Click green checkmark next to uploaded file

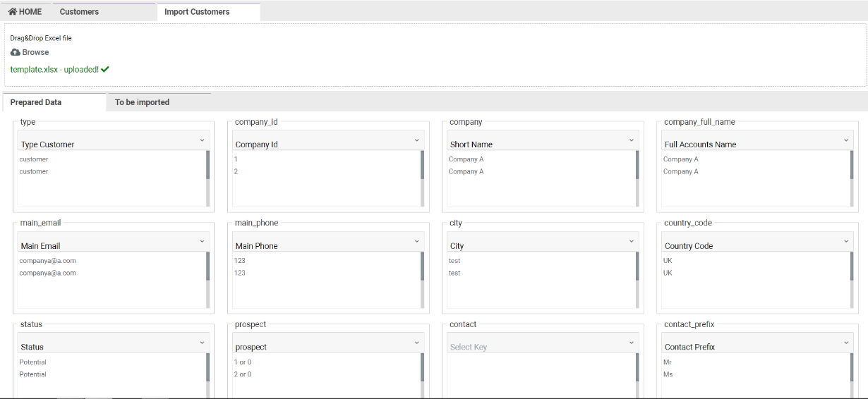point(105,70)
